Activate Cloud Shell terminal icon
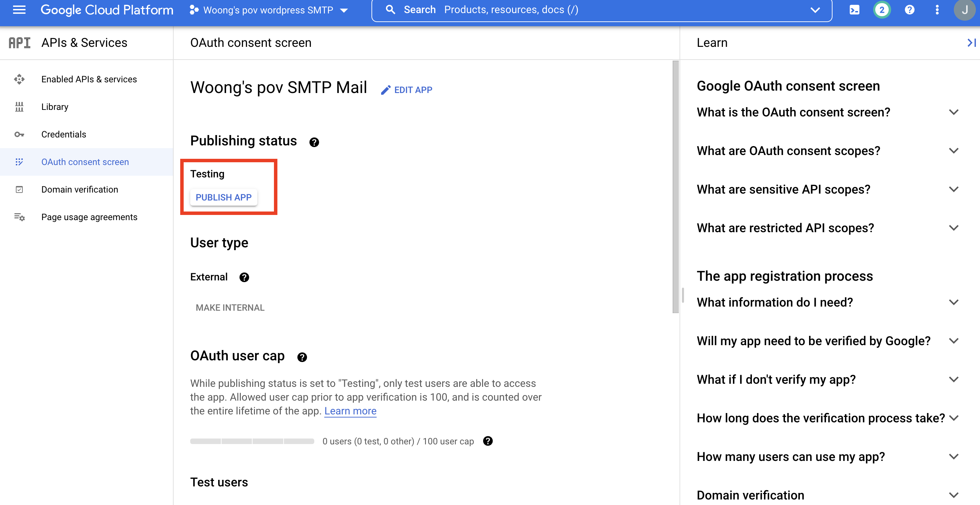Image resolution: width=980 pixels, height=505 pixels. pos(854,10)
